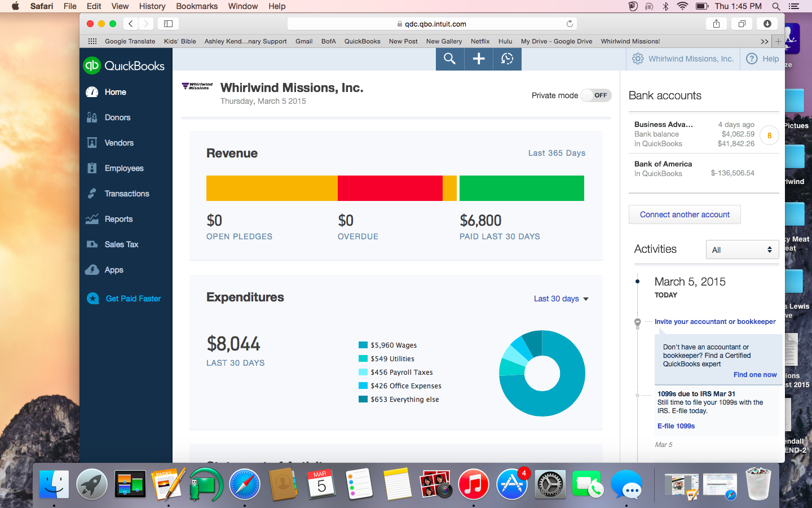Open the App Store from the Dock
Image resolution: width=812 pixels, height=508 pixels.
(511, 484)
